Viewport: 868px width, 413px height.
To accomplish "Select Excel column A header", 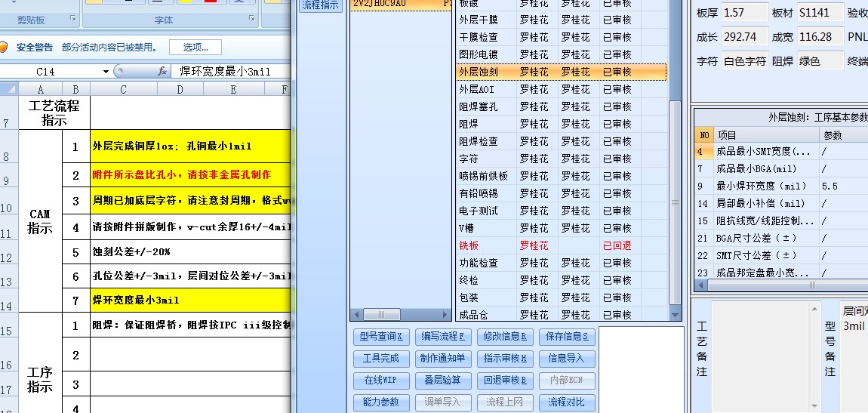I will pos(41,89).
